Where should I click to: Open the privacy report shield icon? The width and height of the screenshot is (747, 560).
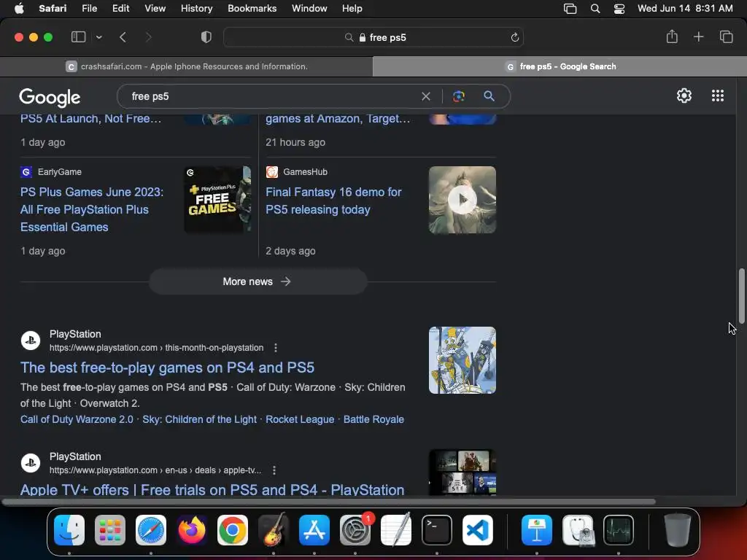click(206, 37)
